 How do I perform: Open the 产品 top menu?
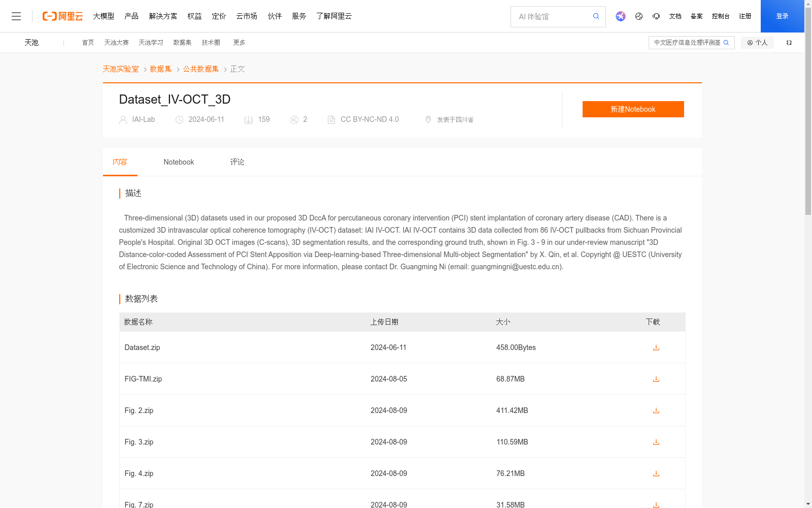coord(131,16)
